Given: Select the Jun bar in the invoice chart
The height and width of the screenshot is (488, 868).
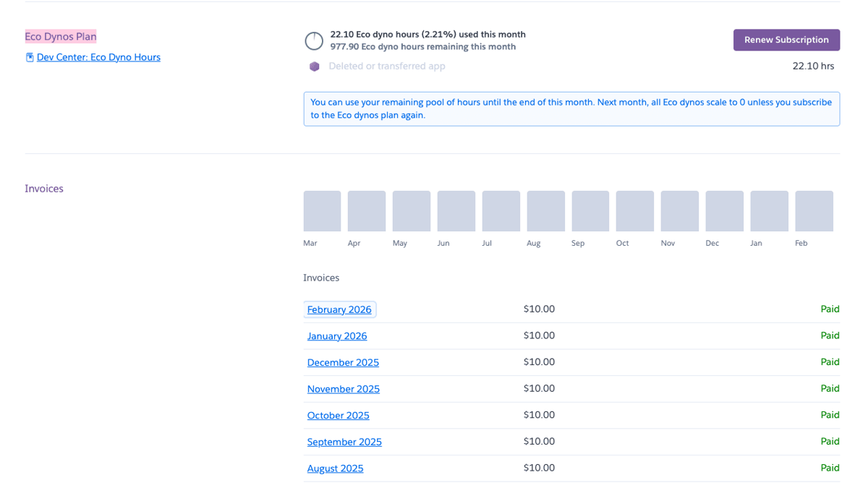Looking at the screenshot, I should pos(456,211).
